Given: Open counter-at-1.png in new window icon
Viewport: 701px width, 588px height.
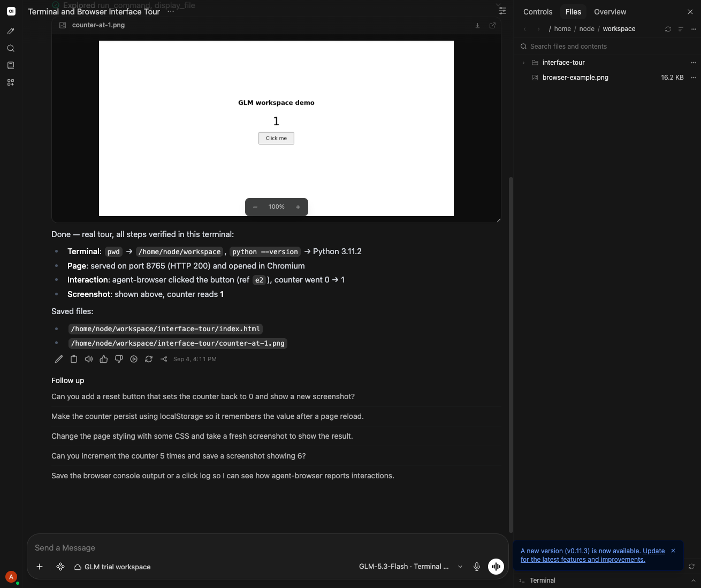Looking at the screenshot, I should [492, 25].
